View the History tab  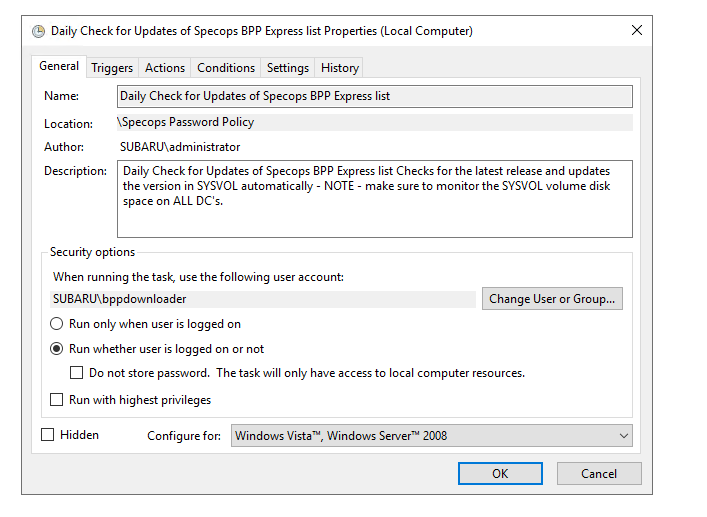pyautogui.click(x=340, y=68)
